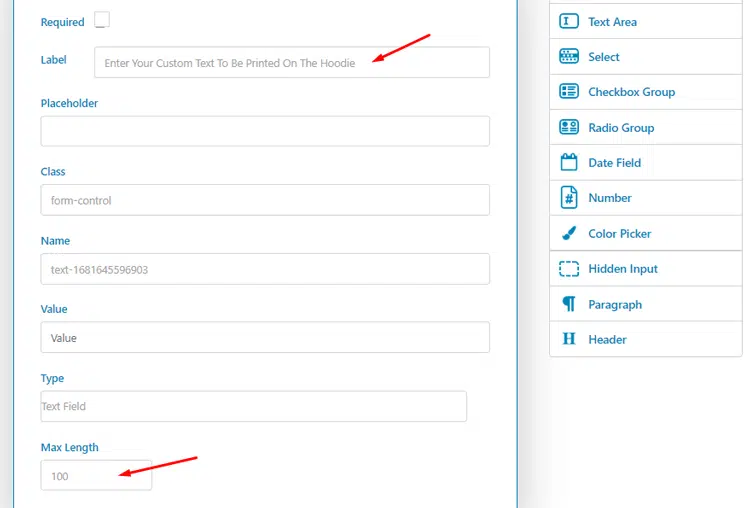Click the Class input containing form-control

[x=265, y=200]
